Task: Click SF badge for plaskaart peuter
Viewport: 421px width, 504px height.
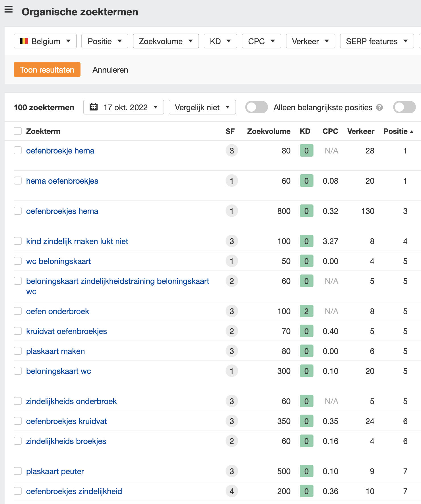Action: tap(232, 471)
